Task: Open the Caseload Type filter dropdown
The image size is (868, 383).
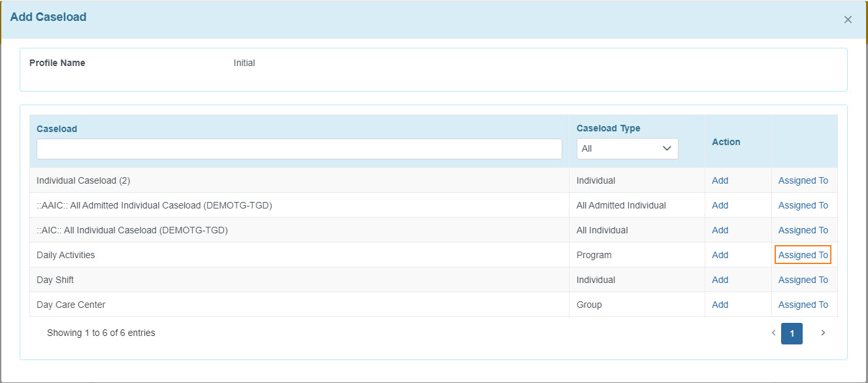Action: 627,148
